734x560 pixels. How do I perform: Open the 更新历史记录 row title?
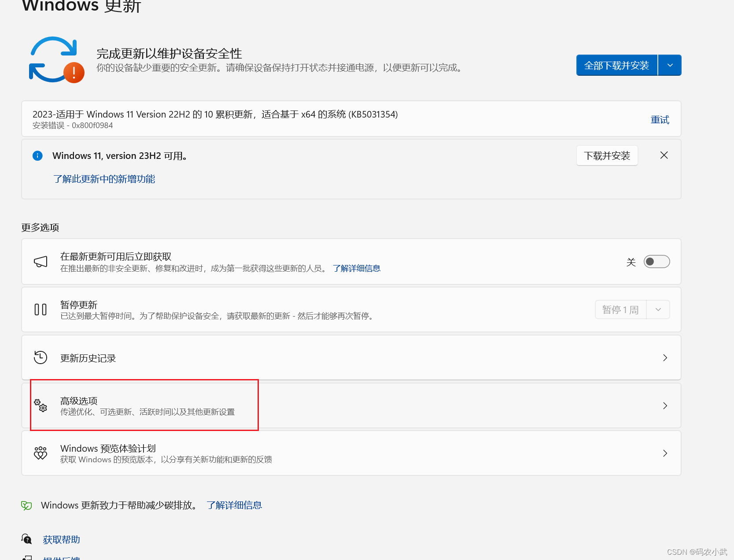tap(88, 358)
